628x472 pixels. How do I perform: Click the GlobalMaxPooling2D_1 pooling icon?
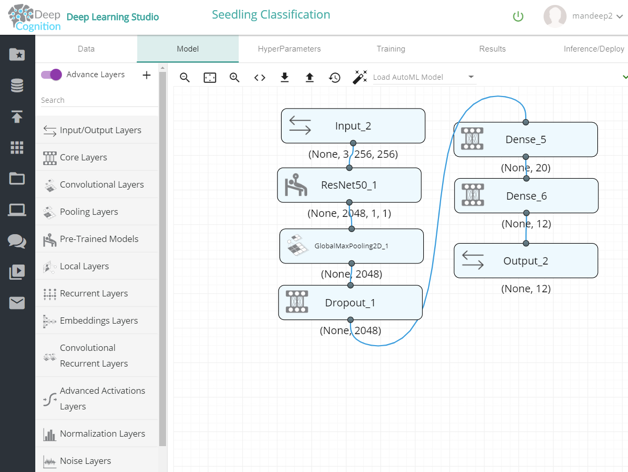pyautogui.click(x=297, y=245)
